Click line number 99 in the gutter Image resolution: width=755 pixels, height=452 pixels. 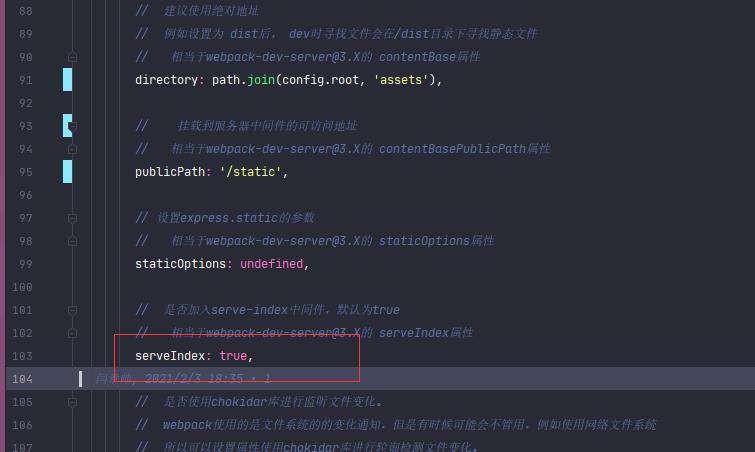(x=26, y=264)
